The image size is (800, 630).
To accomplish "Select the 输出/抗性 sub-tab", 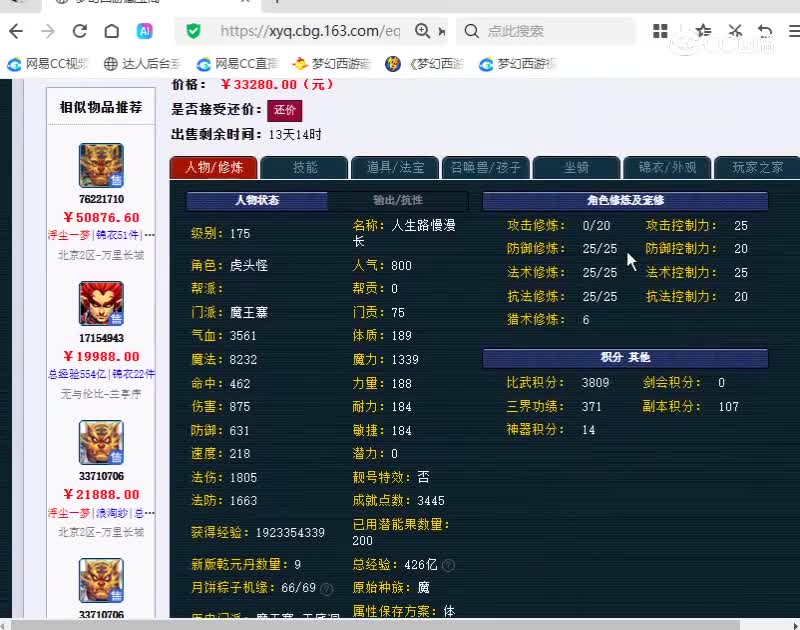I will (397, 200).
